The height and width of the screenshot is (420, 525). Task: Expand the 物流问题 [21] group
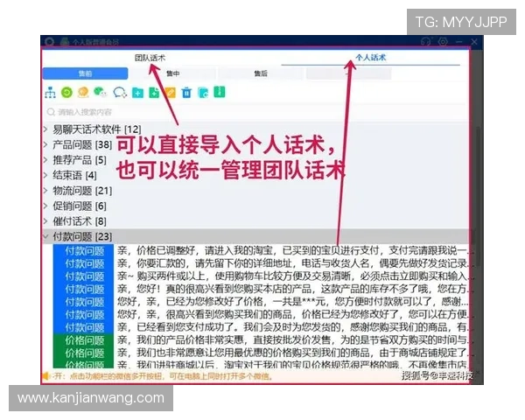pos(45,191)
